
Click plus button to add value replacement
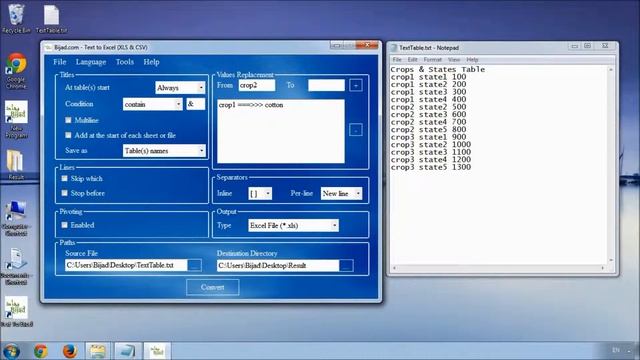[x=356, y=85]
